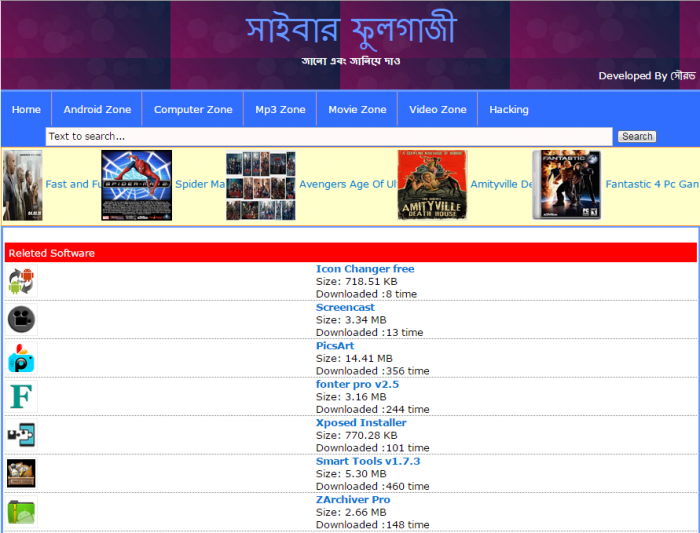
Task: Open Mp3 Zone section
Action: (x=280, y=109)
